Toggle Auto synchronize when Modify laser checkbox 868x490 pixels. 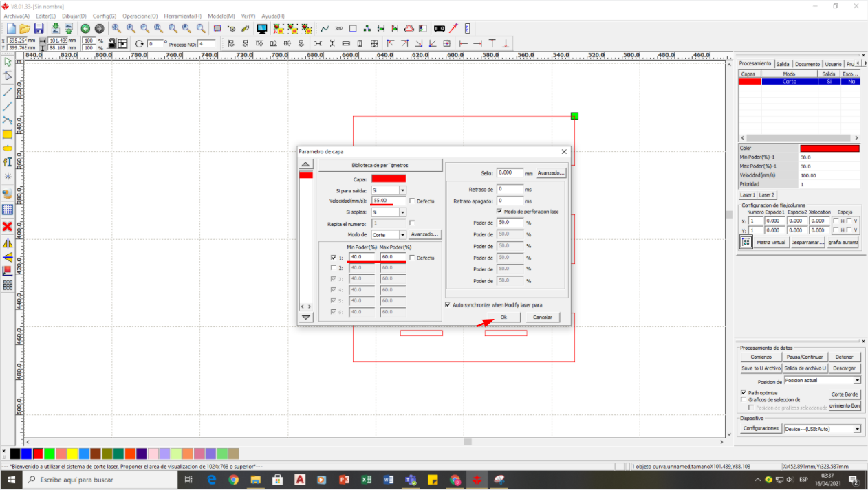click(x=448, y=304)
